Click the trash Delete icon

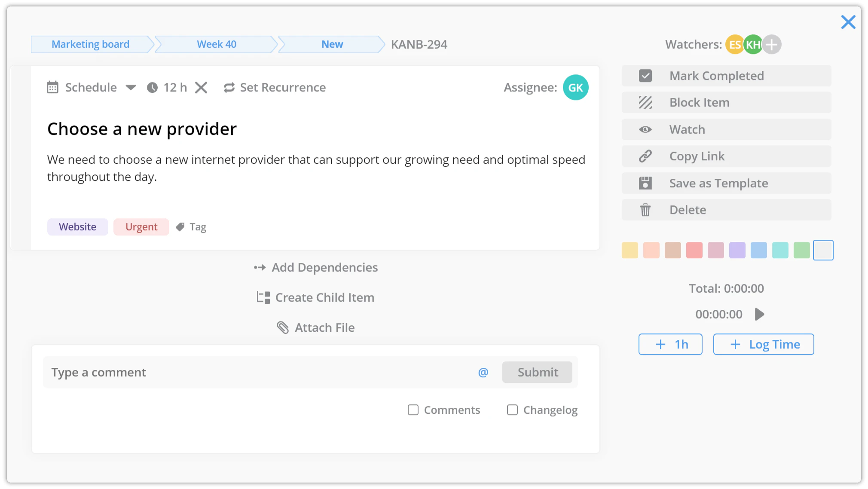(645, 210)
